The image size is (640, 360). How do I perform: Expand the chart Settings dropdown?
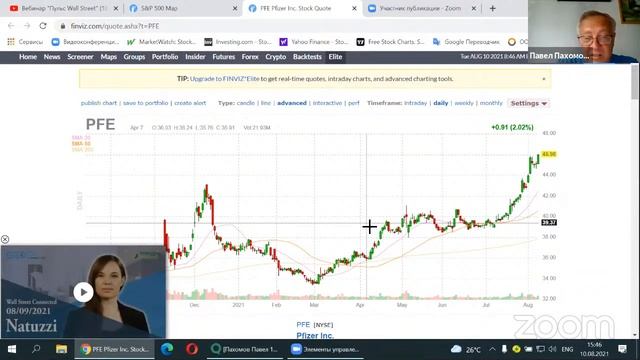(529, 103)
